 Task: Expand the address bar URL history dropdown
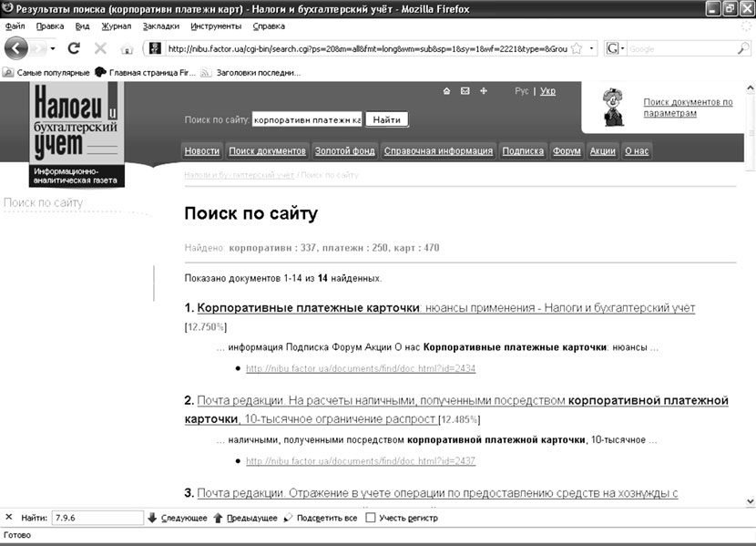tap(592, 48)
